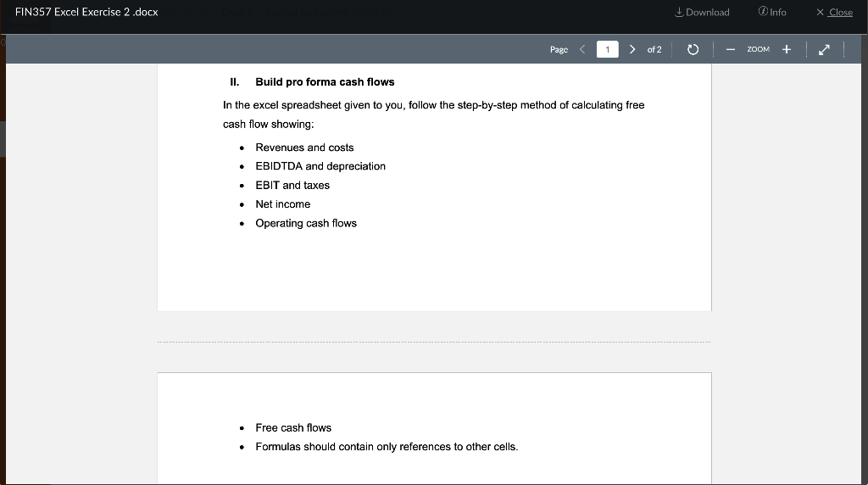This screenshot has height=485, width=868.
Task: Click heading Build pro forma cash flows
Action: [x=325, y=82]
